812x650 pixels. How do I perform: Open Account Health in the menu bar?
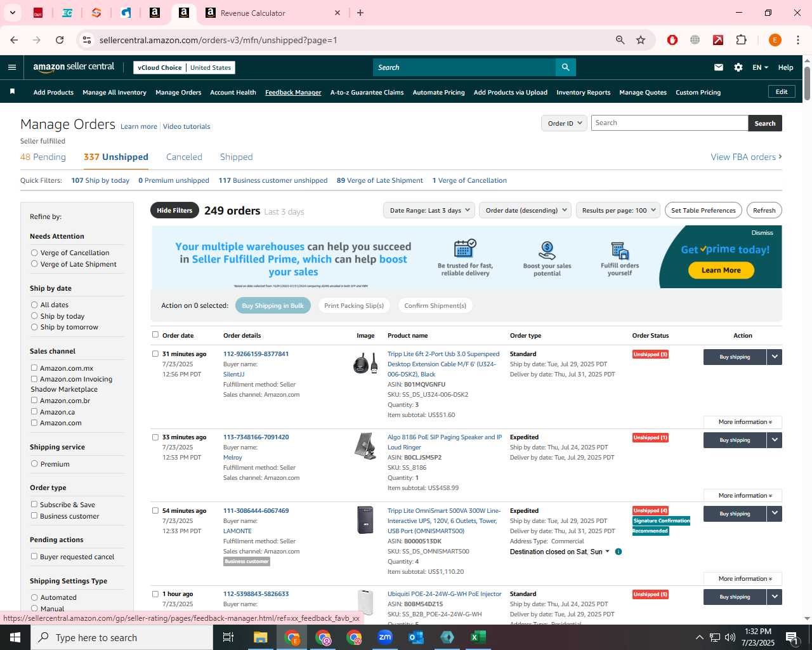233,92
